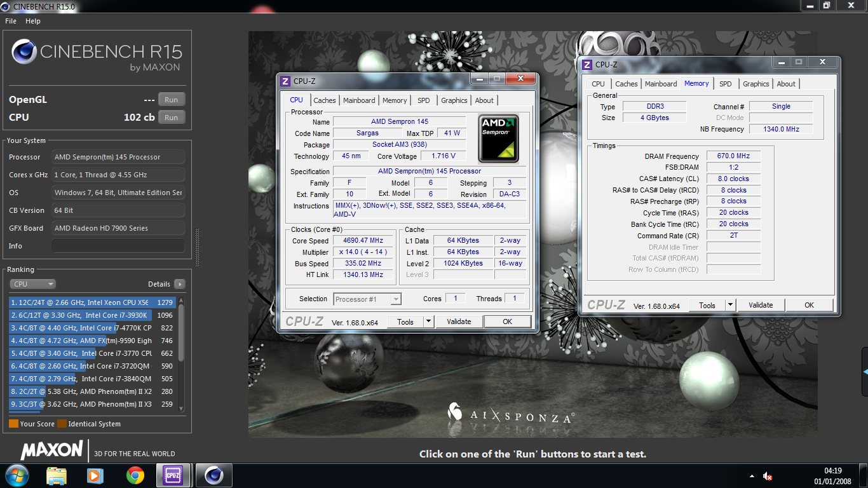Click OK in right CPU-Z window
The image size is (868, 488).
tap(809, 305)
